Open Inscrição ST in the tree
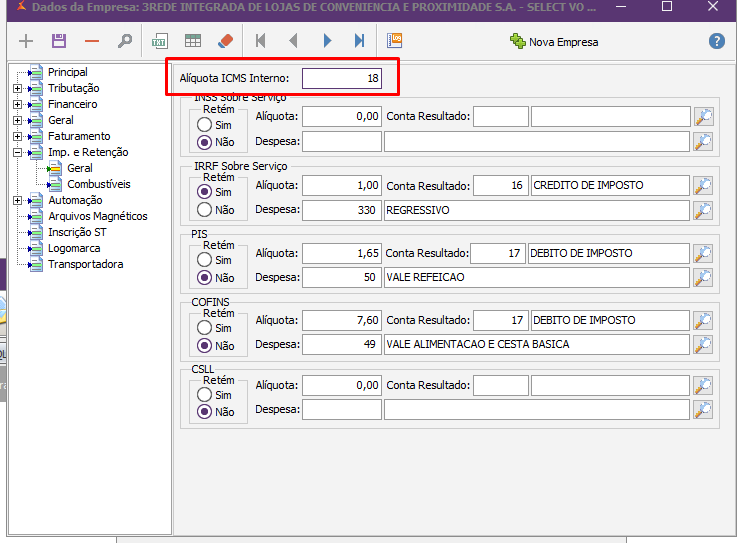Screen dimensions: 737x543 (x=77, y=232)
